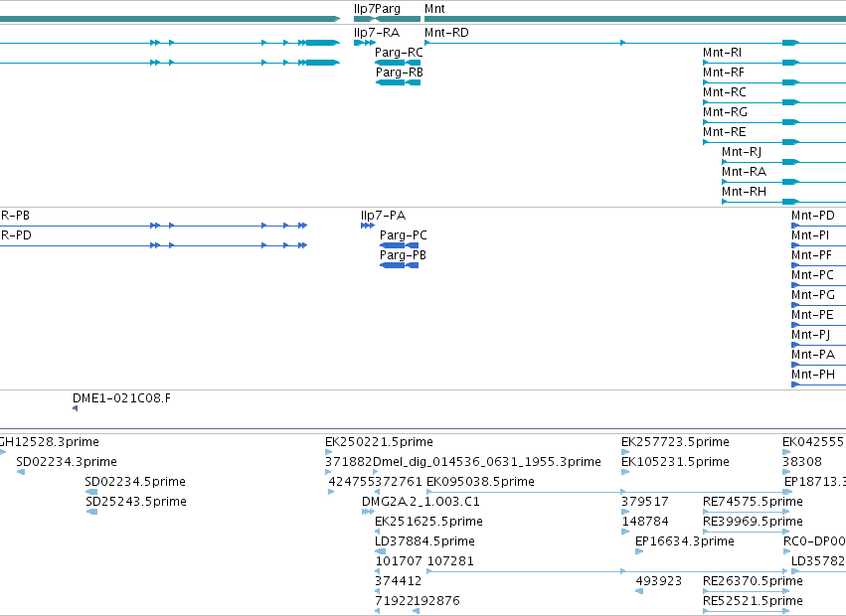The width and height of the screenshot is (846, 616).
Task: Select the SD02234.5prime EST label
Action: point(135,482)
